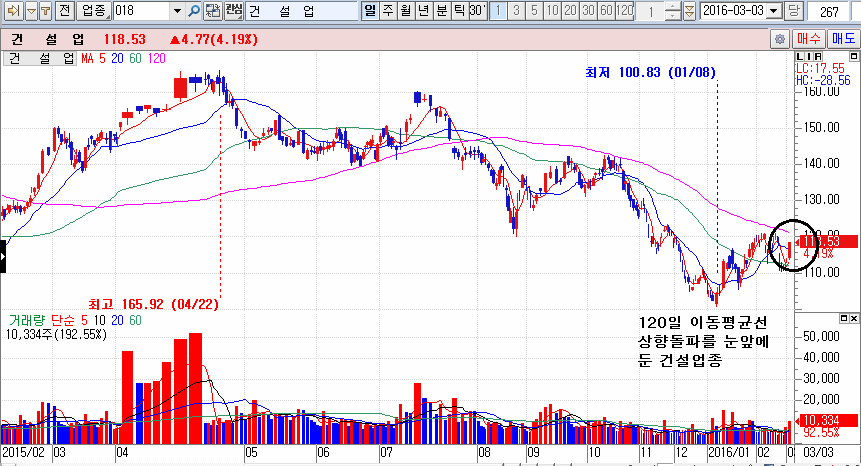
Task: Click the magnifier search icon beside code 018
Action: 193,10
